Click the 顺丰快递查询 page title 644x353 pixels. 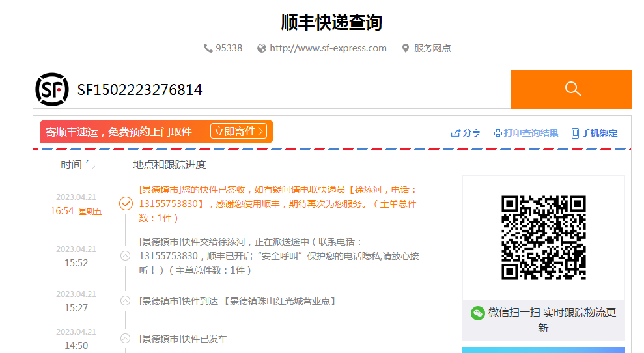pos(331,22)
